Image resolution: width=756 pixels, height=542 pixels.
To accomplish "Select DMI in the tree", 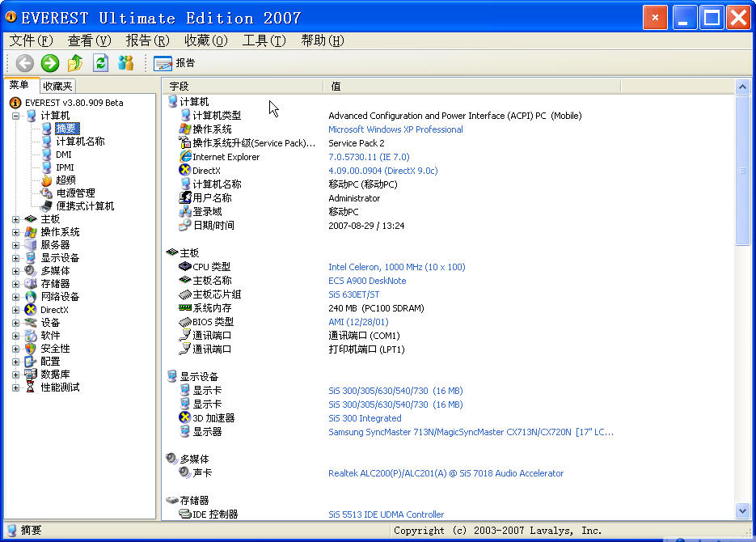I will coord(64,155).
